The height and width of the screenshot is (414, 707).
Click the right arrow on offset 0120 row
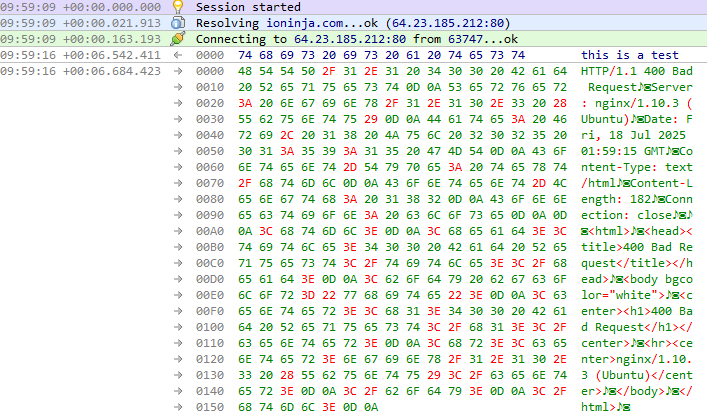pos(178,359)
